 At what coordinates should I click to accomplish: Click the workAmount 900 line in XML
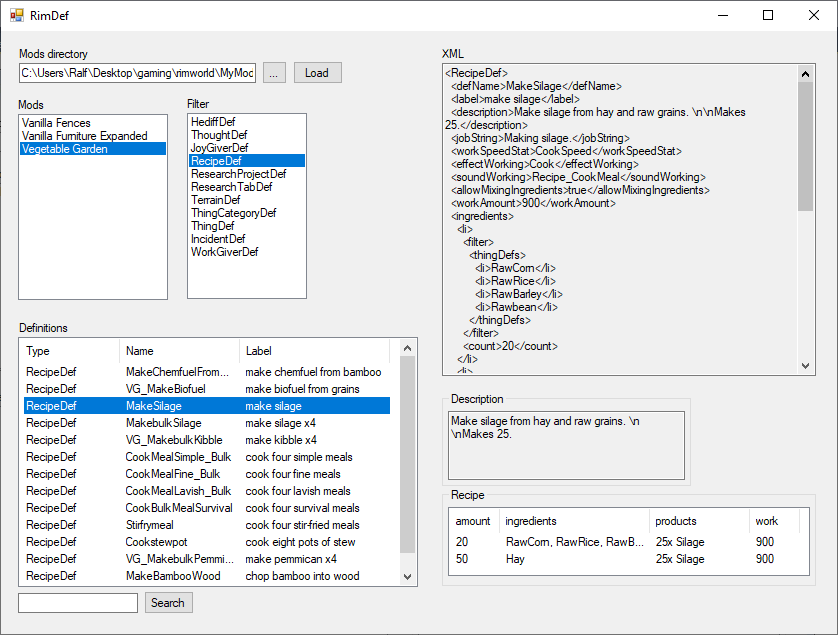tap(533, 203)
